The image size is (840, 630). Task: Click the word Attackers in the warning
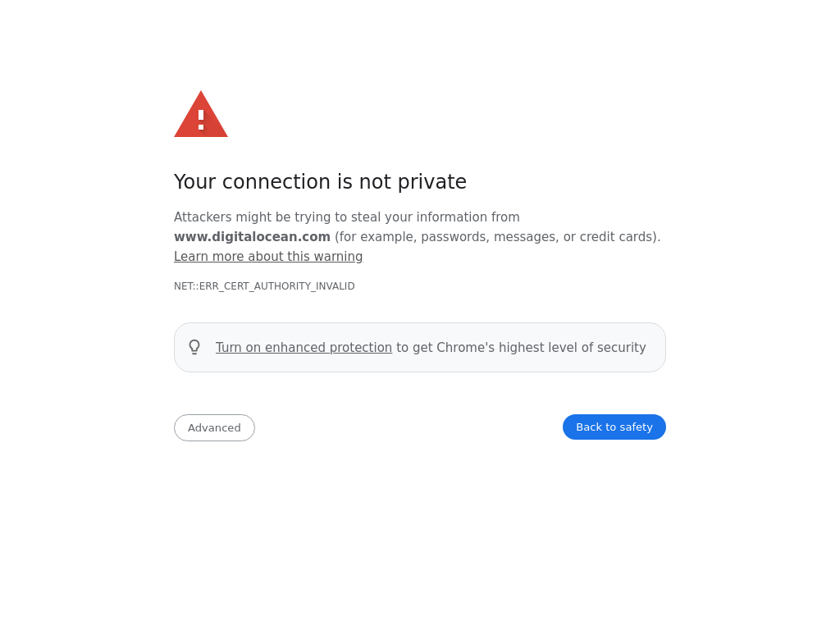[203, 217]
